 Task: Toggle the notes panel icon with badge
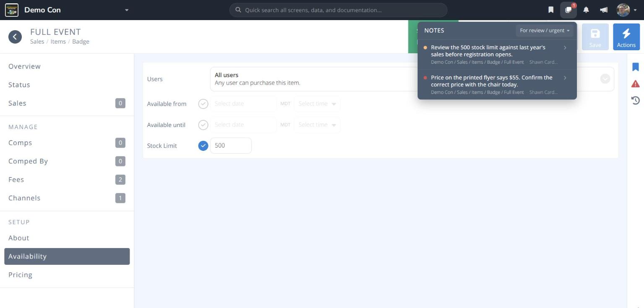click(569, 10)
